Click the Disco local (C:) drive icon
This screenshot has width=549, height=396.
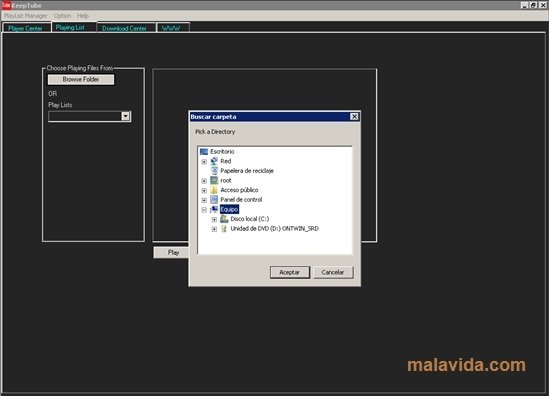(224, 219)
